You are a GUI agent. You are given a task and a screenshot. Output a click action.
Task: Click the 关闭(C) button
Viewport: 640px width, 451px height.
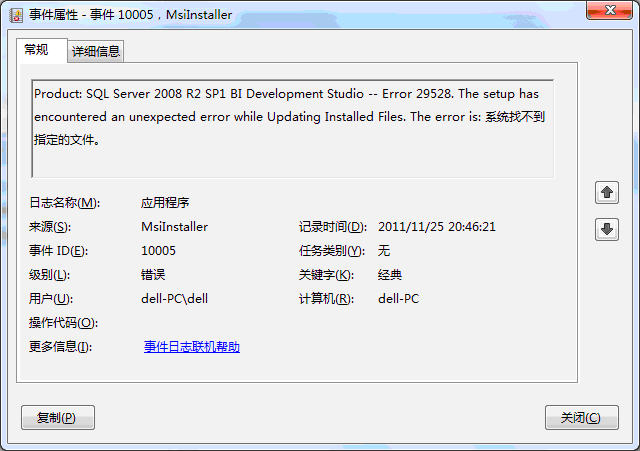582,417
